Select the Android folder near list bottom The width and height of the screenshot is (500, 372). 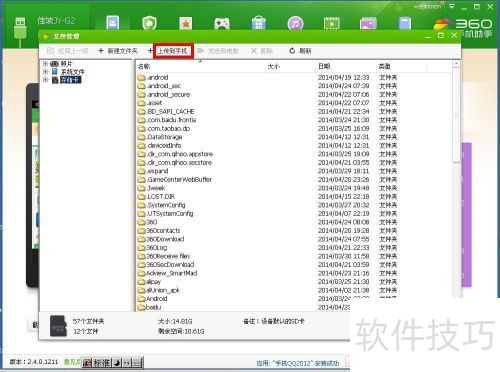coord(157,299)
